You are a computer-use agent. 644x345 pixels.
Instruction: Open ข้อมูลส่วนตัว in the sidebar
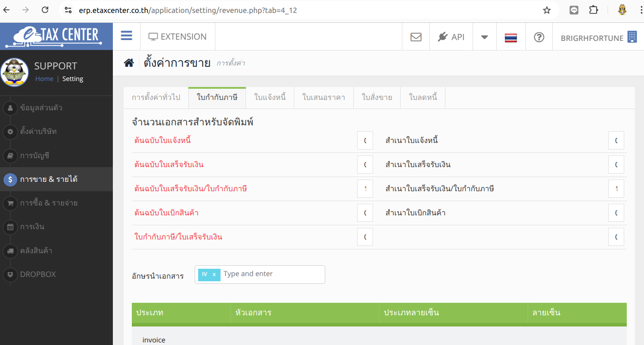(x=56, y=108)
